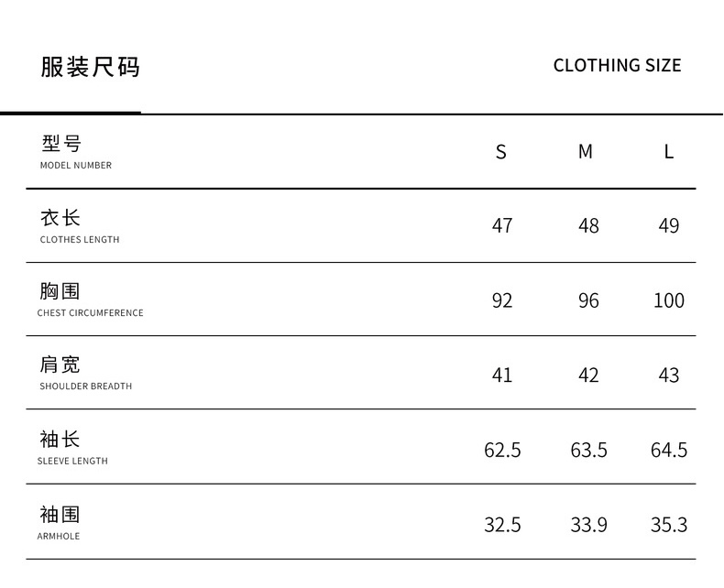This screenshot has height=588, width=724.
Task: Select the M size column header
Action: (x=586, y=151)
